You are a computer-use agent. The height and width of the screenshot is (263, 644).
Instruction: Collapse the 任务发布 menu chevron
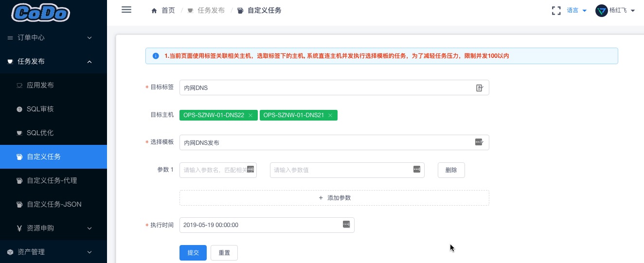coord(89,61)
